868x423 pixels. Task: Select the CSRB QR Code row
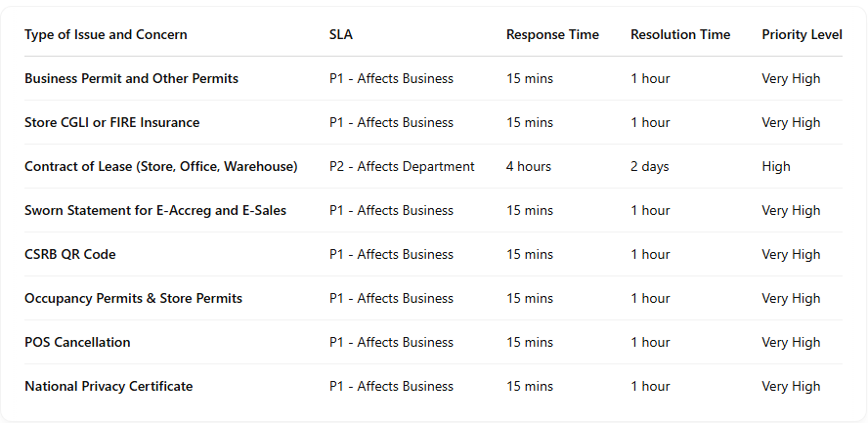(x=70, y=254)
